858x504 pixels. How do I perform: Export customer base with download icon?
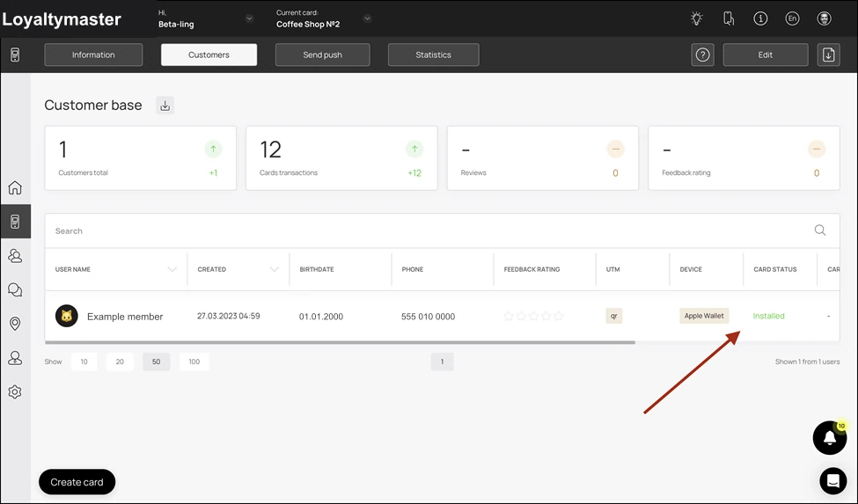click(165, 106)
